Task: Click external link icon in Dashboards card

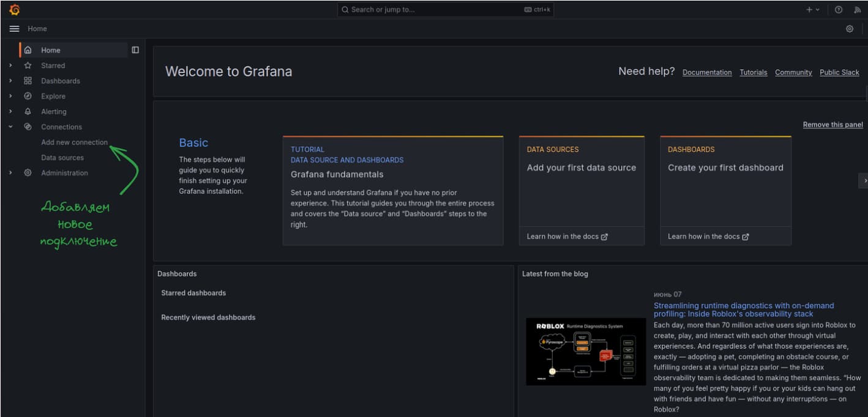Action: [x=746, y=237]
